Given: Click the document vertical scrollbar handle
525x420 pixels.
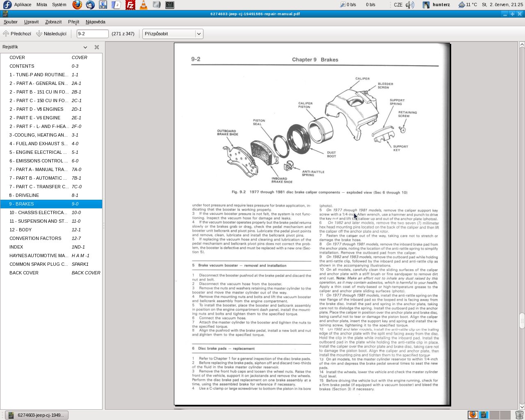Looking at the screenshot, I should [522, 321].
